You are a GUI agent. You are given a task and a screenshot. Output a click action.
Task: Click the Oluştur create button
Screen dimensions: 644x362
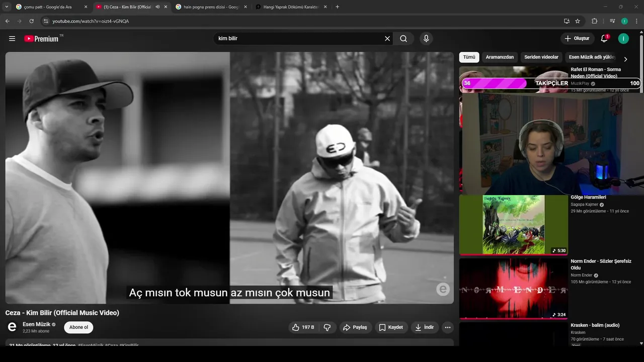click(x=577, y=39)
